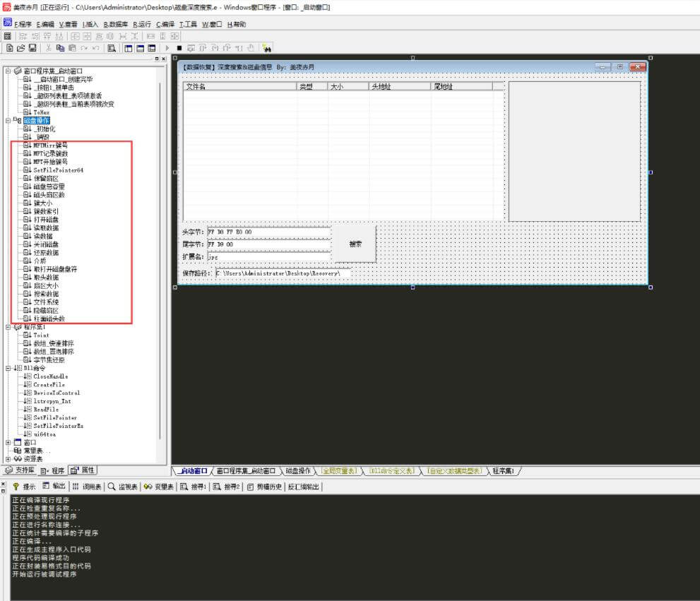Collapse the 窗口程序集_启动窗口 tree node
The image size is (700, 601).
tap(8, 71)
